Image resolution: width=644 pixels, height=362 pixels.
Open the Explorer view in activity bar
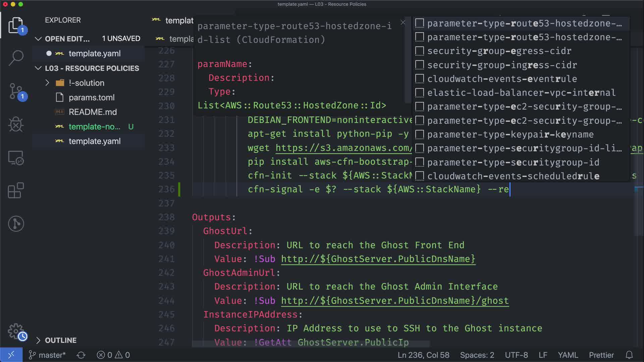15,25
